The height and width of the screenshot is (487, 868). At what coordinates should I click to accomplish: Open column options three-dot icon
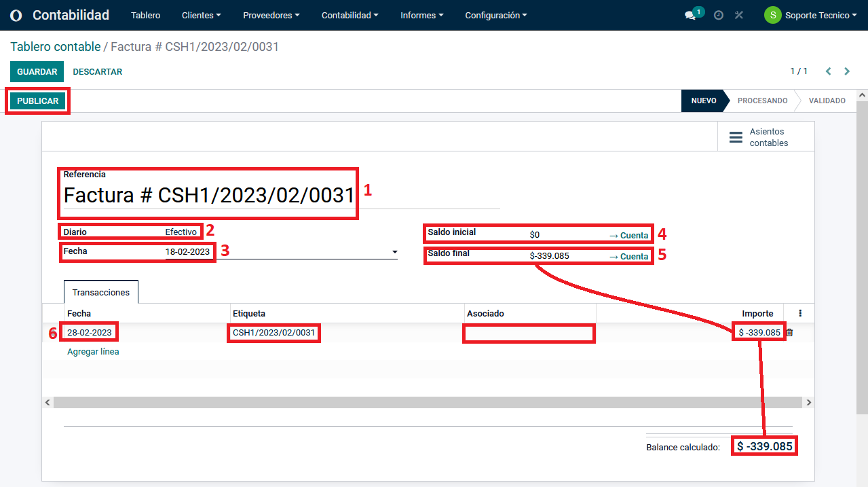tap(800, 313)
